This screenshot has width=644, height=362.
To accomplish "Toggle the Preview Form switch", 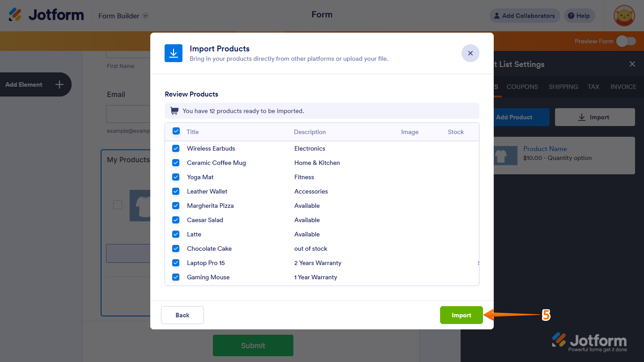I will click(626, 41).
